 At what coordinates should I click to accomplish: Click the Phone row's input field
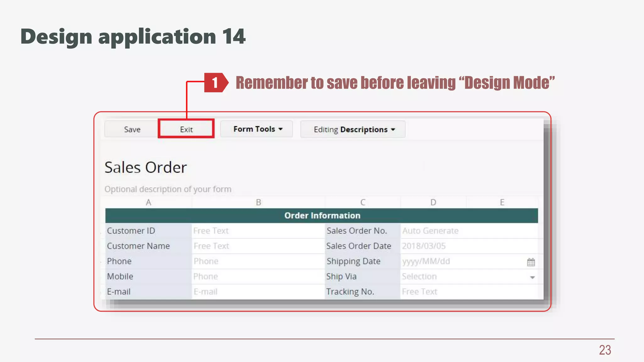click(258, 261)
